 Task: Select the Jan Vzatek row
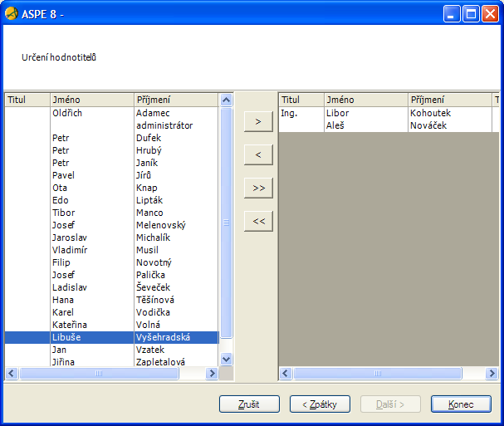[x=111, y=350]
